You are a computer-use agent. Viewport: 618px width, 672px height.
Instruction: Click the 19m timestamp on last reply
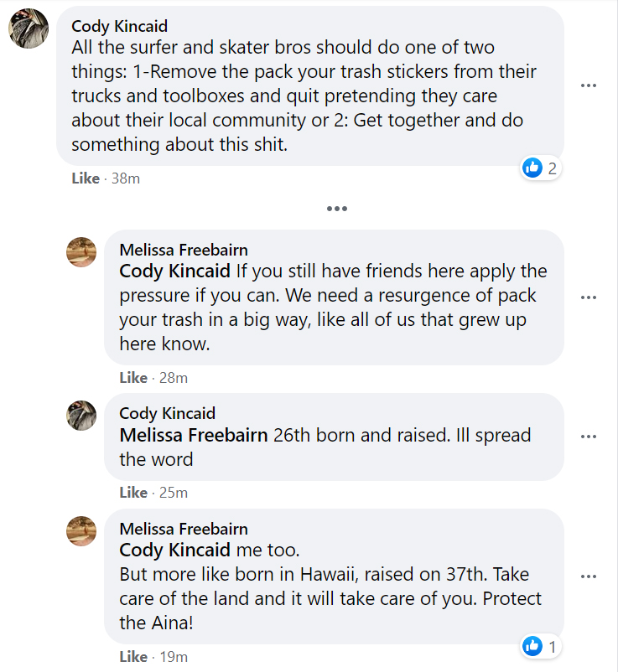click(x=173, y=657)
